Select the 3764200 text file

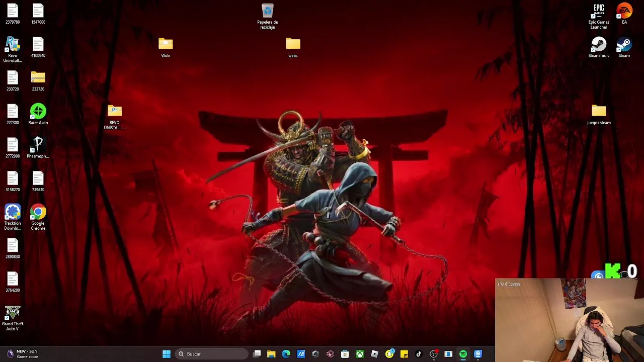(13, 282)
